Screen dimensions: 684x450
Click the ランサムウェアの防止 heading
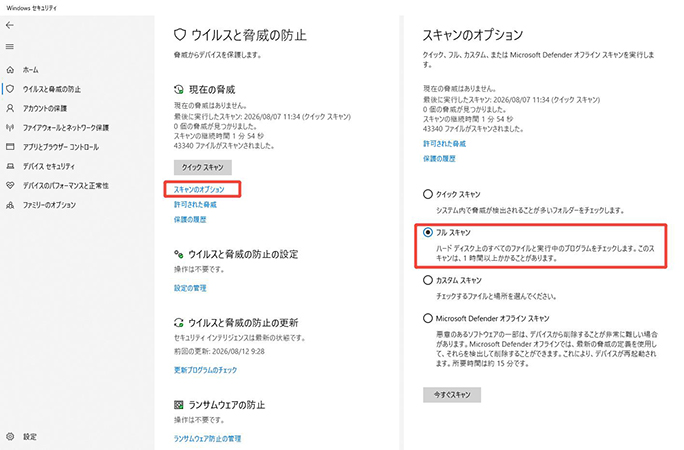tap(226, 405)
